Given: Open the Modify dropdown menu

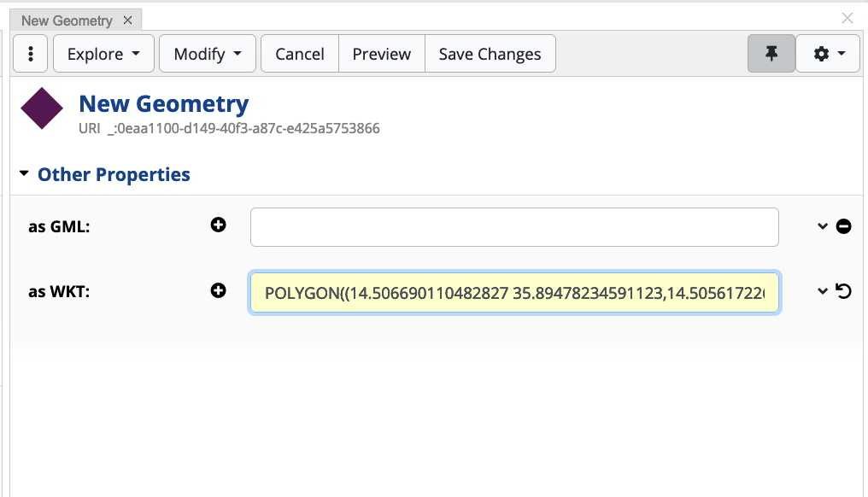Looking at the screenshot, I should [x=207, y=53].
